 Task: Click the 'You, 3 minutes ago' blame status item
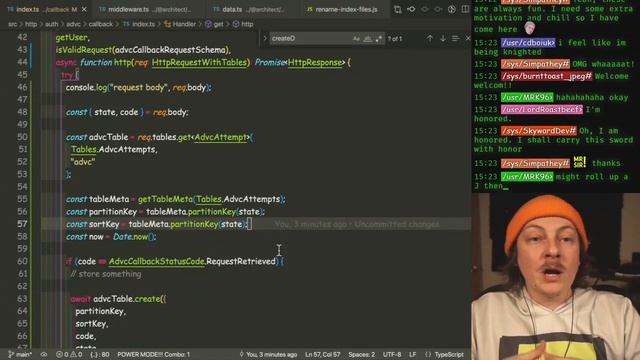pyautogui.click(x=268, y=354)
